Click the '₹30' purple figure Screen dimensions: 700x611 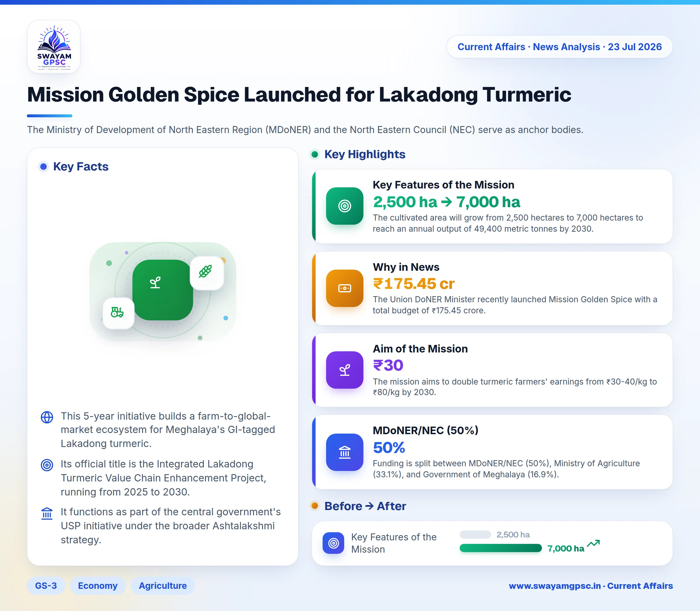[388, 366]
